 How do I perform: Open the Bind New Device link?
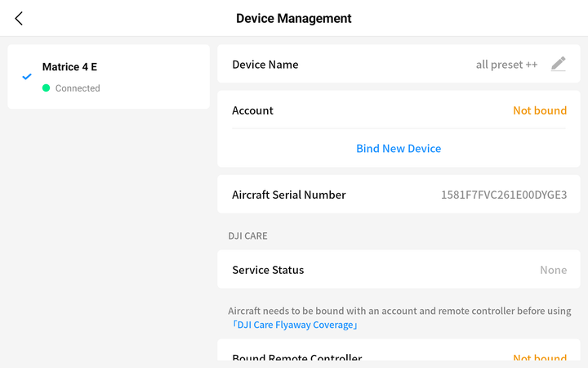tap(399, 148)
